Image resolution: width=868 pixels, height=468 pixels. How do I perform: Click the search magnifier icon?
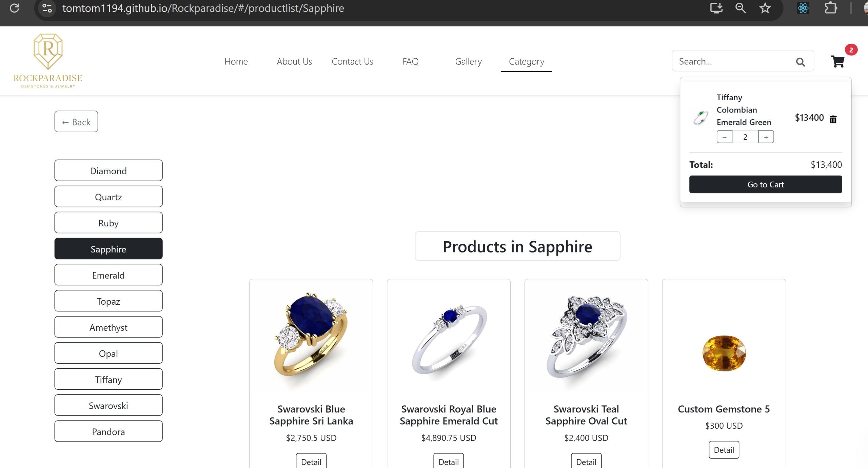800,62
